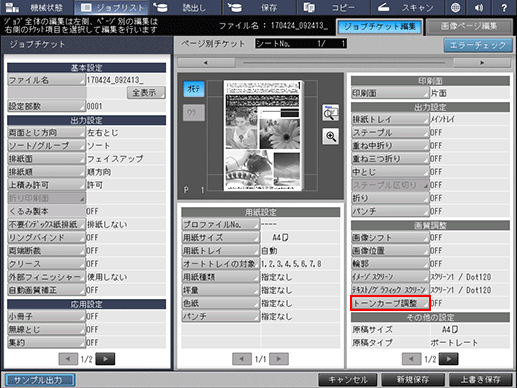Screen dimensions: 517x388
Task: Open the 自動画質補正 setting
Action: coord(46,290)
